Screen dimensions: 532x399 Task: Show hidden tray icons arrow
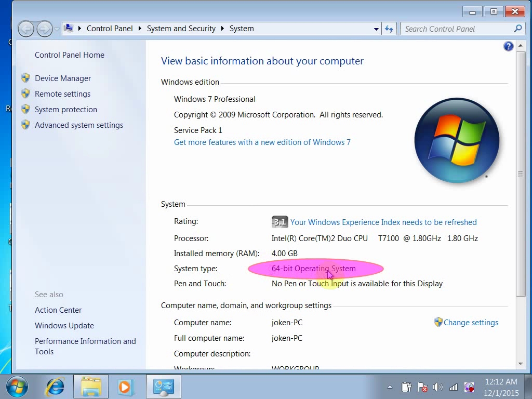[x=390, y=387]
